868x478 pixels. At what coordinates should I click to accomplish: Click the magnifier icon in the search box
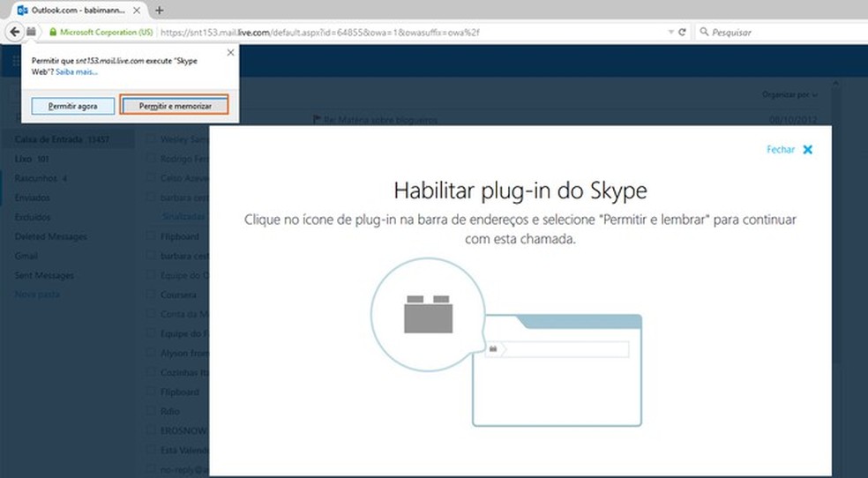click(704, 32)
